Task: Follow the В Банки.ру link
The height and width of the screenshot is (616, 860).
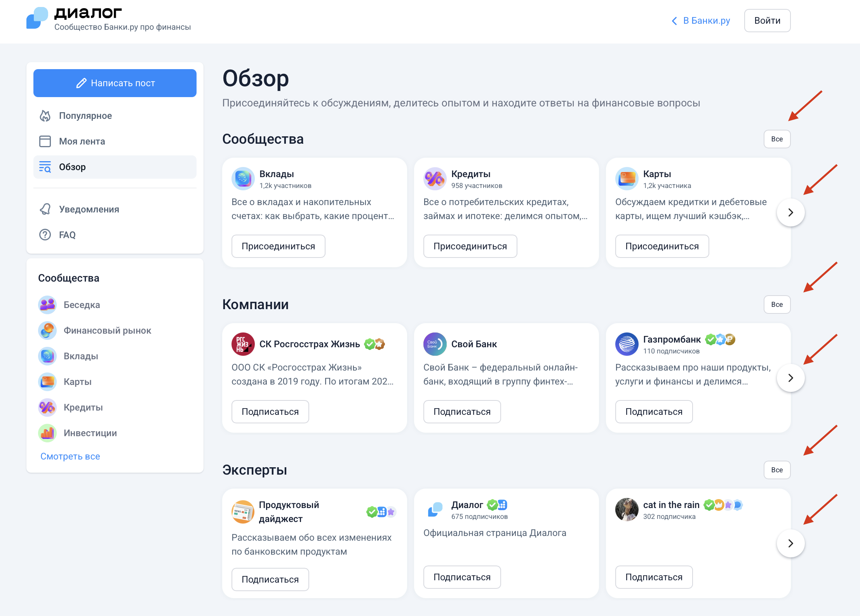Action: pyautogui.click(x=706, y=21)
